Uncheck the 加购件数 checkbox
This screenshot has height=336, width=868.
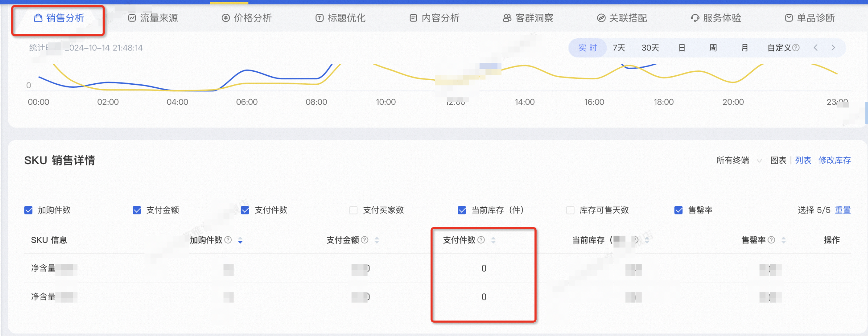pos(28,210)
